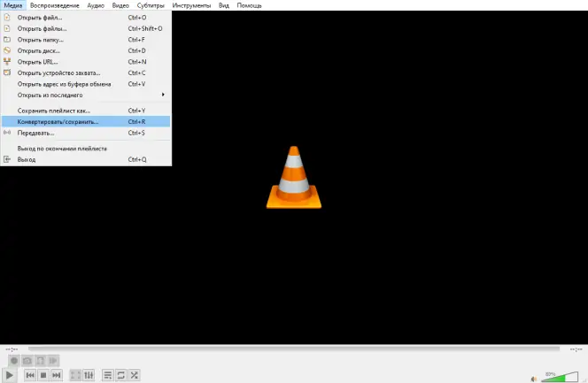Click the next track button

[x=57, y=375]
